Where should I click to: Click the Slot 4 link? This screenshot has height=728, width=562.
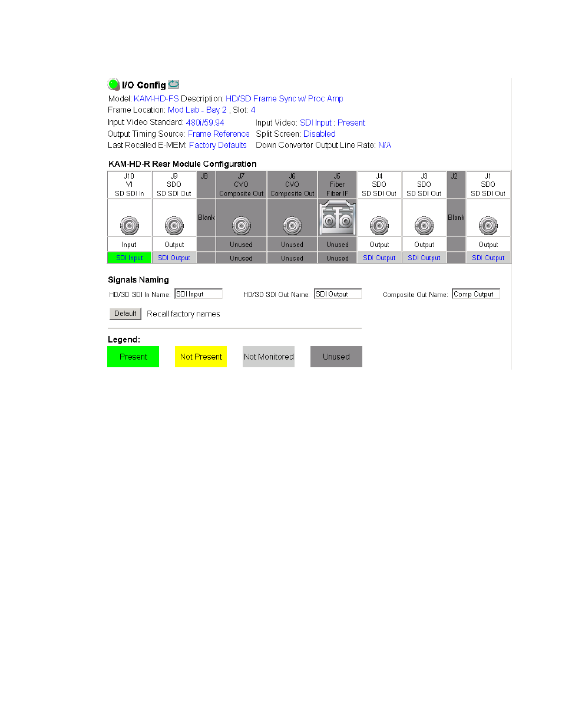253,110
